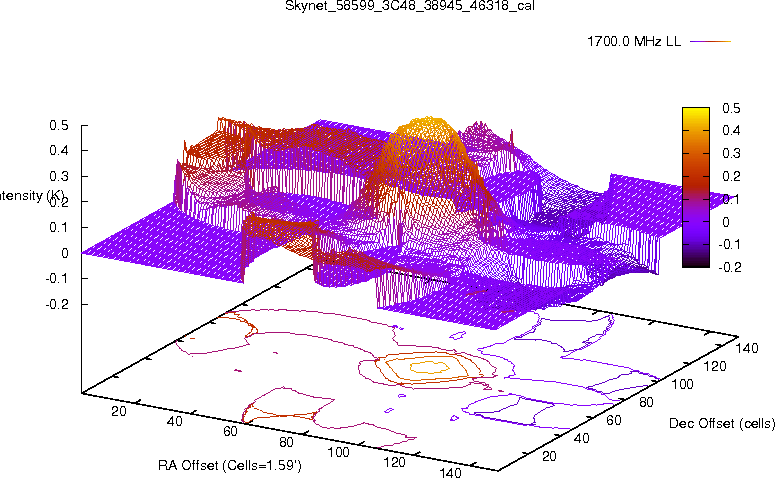Select the legend label 1700.0 MHz LL
The height and width of the screenshot is (478, 775).
click(634, 42)
